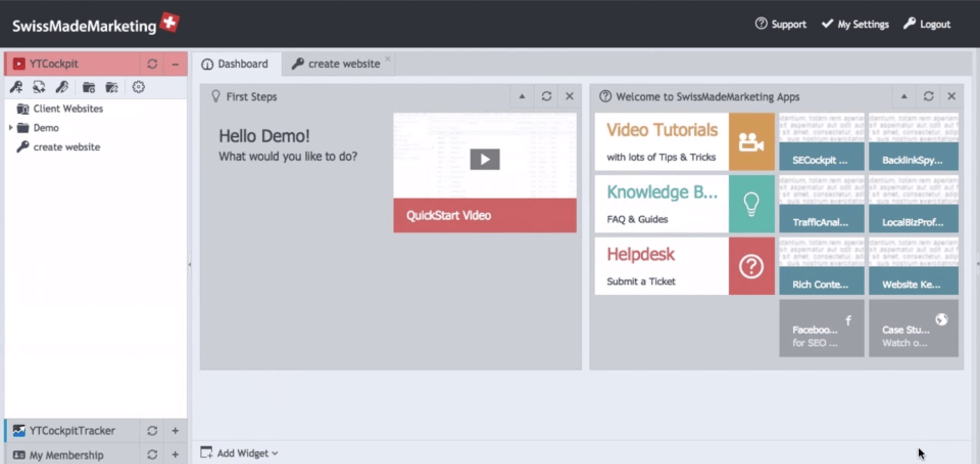Click the red question mark Helpdesk icon
980x464 pixels.
(x=752, y=266)
